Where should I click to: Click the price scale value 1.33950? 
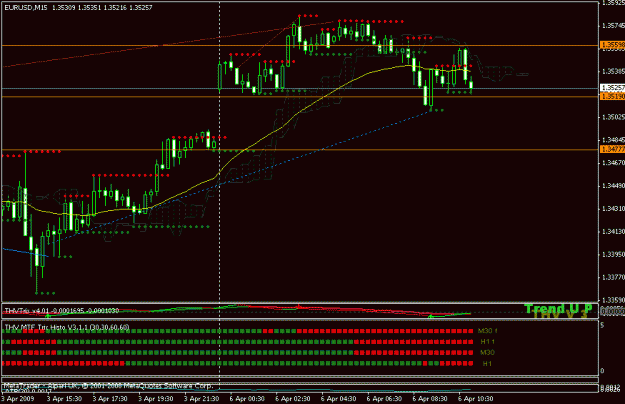613,254
